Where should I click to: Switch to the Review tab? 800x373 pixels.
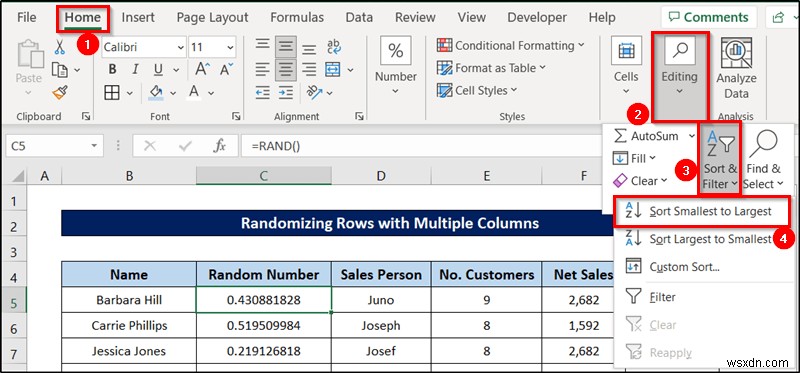tap(415, 17)
